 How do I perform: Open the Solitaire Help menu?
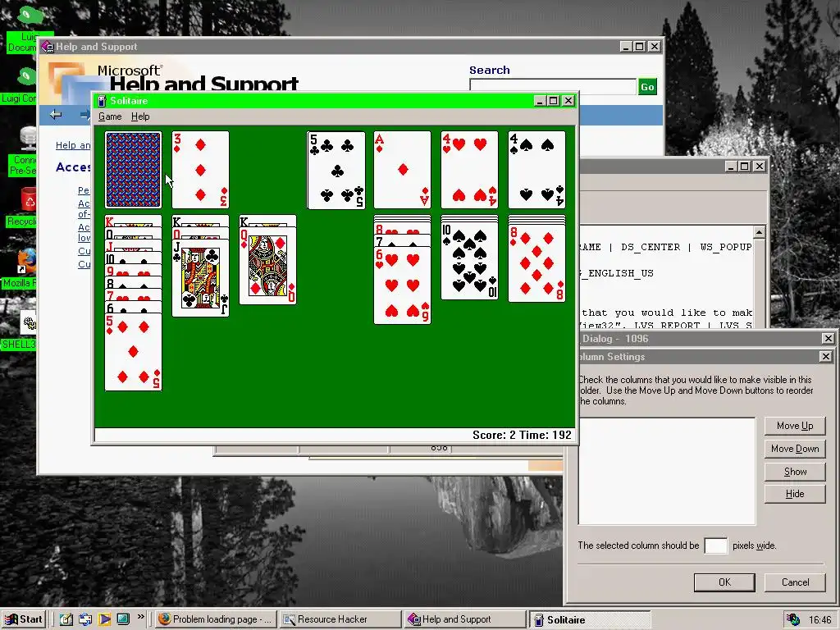[x=140, y=116]
